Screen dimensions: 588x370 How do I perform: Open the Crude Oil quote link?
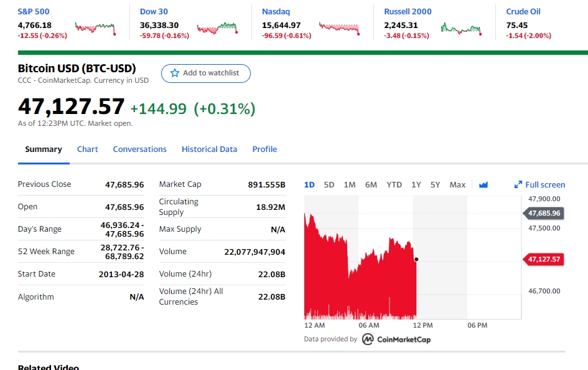point(523,12)
